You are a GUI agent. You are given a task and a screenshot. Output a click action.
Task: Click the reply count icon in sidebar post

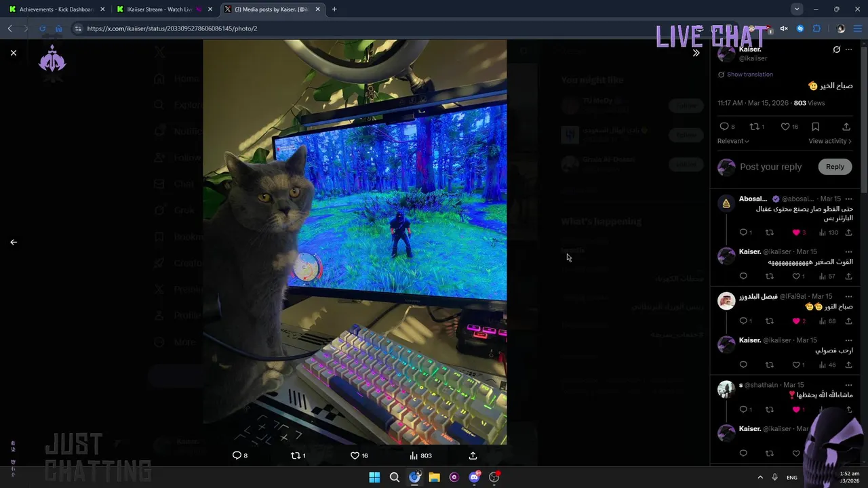(x=724, y=127)
